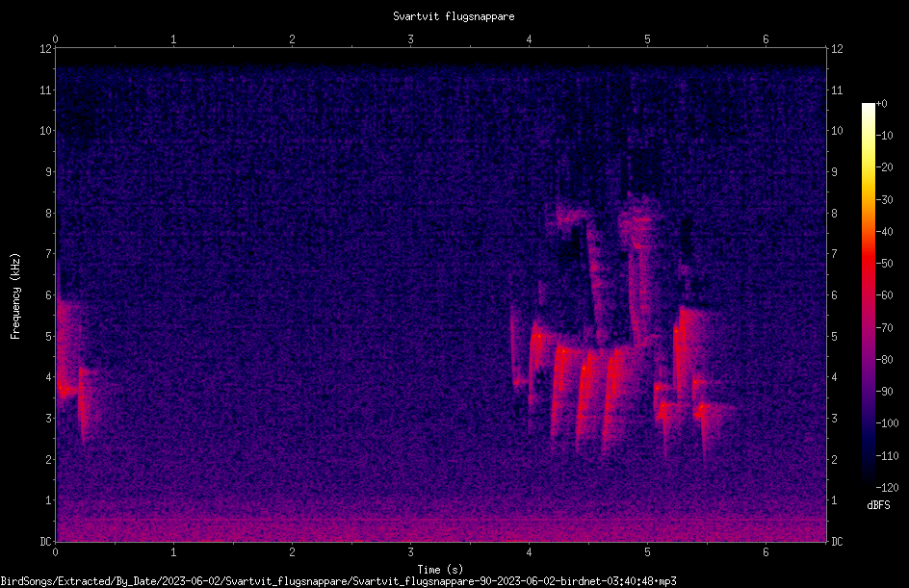Click the 5 kHz label on right frequency axis

click(834, 336)
